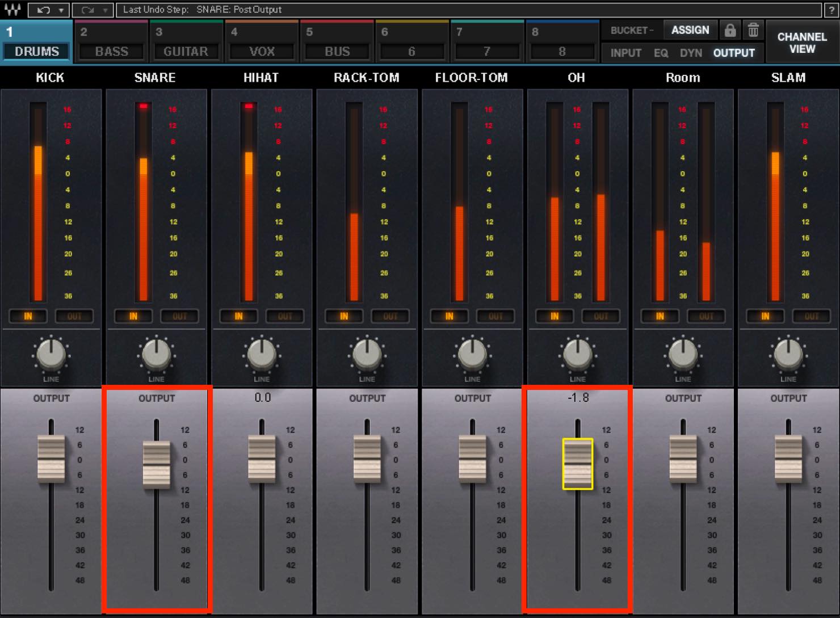
Task: Toggle the KICK channel OUT button
Action: 74,316
